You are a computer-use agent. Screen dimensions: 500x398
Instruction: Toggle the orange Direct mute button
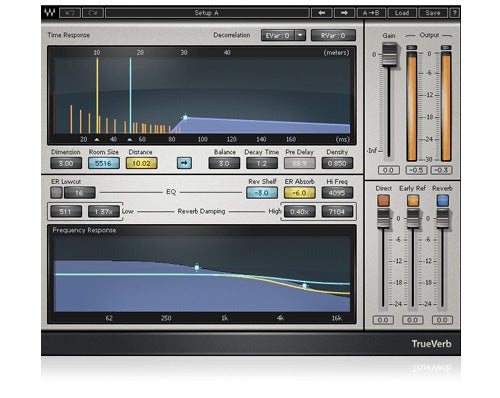point(384,200)
